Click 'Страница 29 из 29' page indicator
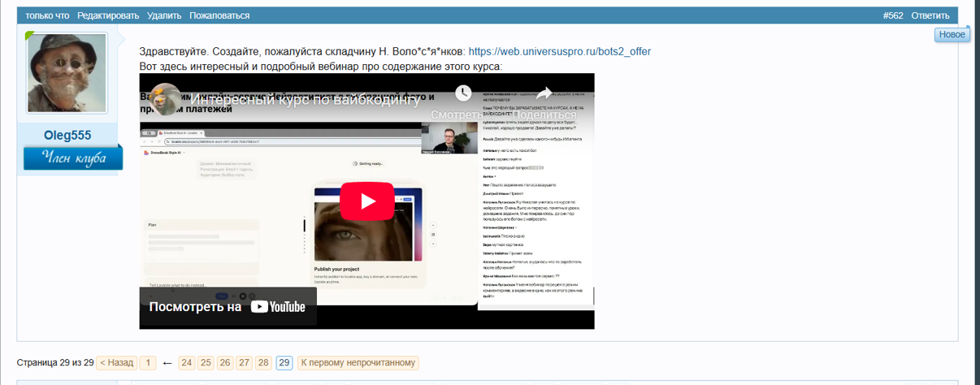The image size is (980, 385). (x=55, y=363)
